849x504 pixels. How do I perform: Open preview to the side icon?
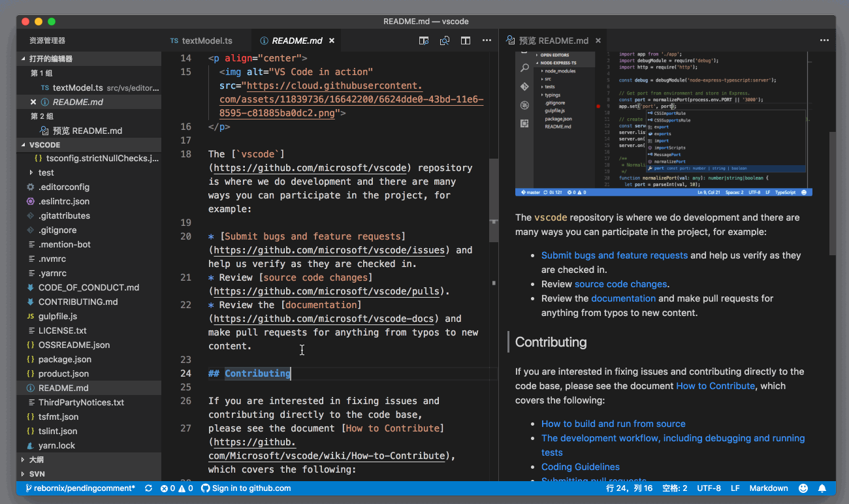click(424, 40)
